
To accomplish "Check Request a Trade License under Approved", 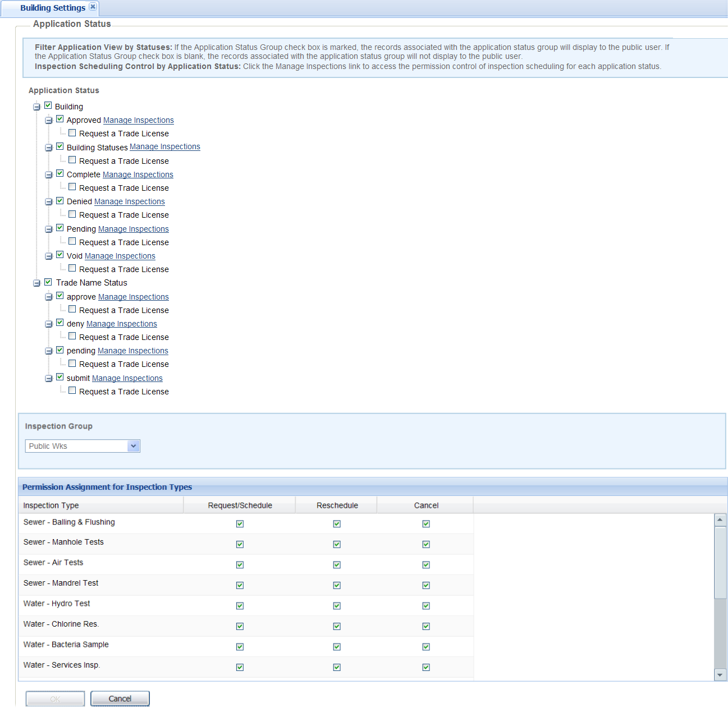I will coord(72,133).
